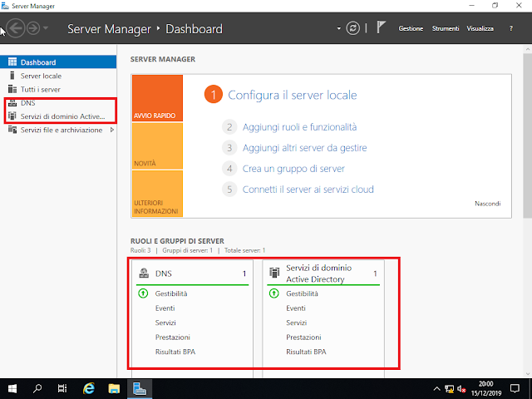
Task: Select Dashboard in the sidebar
Action: point(58,62)
